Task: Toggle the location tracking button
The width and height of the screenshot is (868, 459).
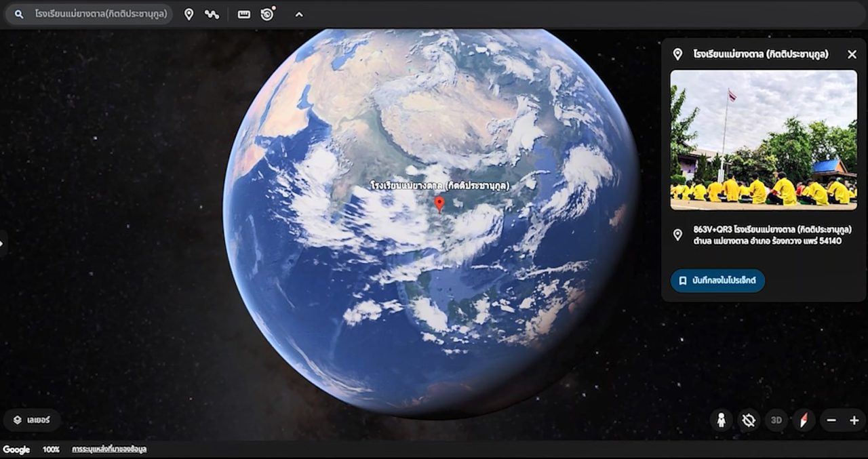Action: tap(749, 420)
